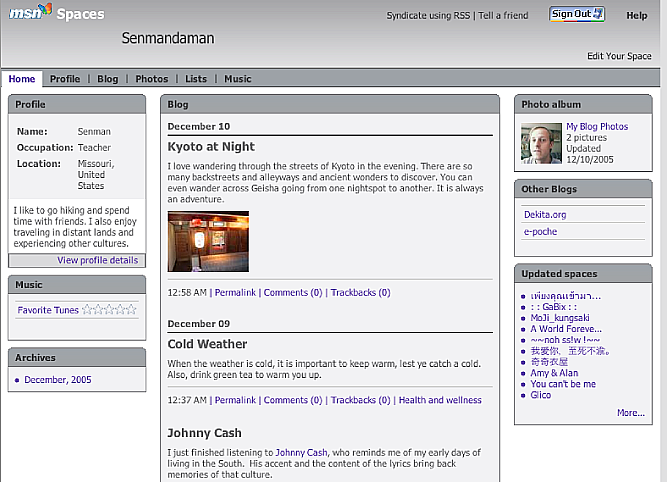The height and width of the screenshot is (482, 667).
Task: Click the photo album portrait thumbnail
Action: click(541, 143)
